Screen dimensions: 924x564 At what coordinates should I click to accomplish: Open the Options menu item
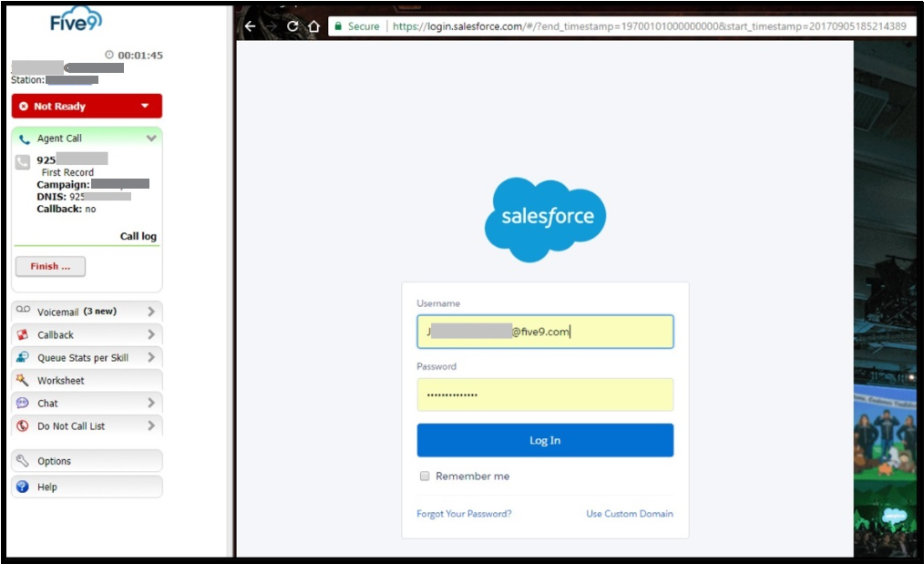87,461
